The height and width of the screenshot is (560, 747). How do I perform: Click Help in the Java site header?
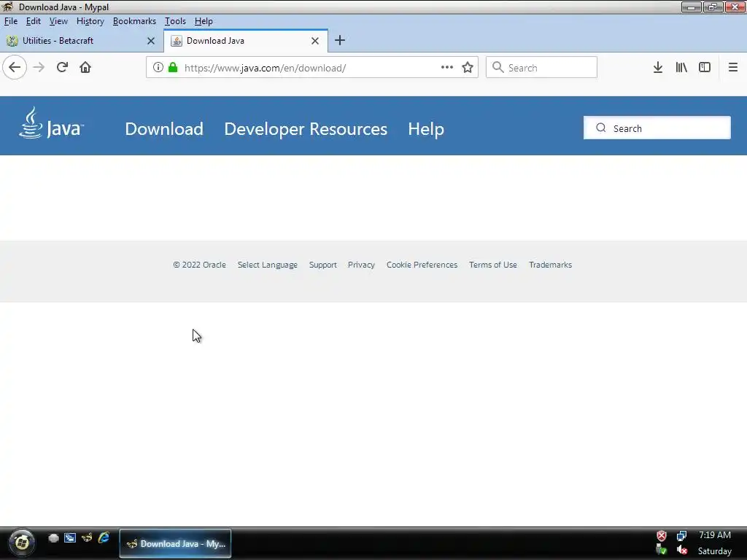click(x=426, y=128)
